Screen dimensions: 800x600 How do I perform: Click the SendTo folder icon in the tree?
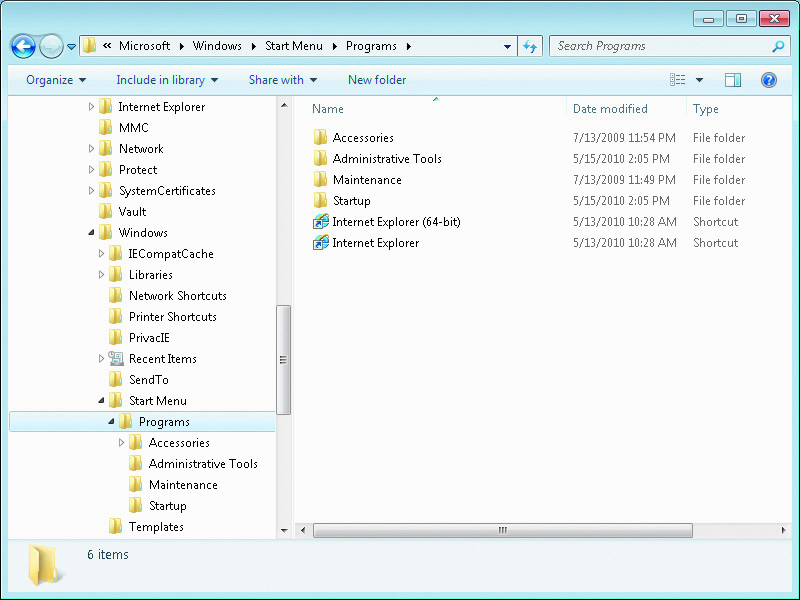115,380
